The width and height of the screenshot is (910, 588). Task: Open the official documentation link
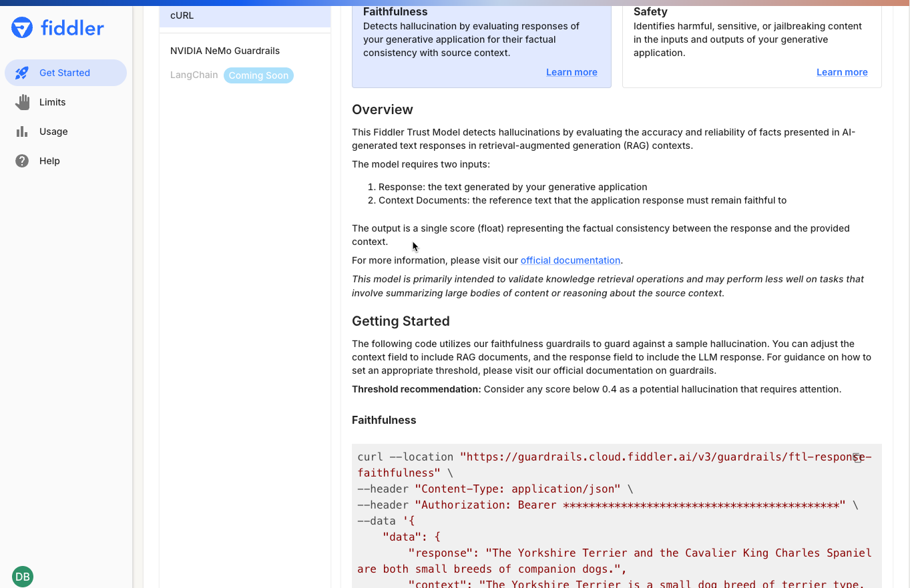570,260
